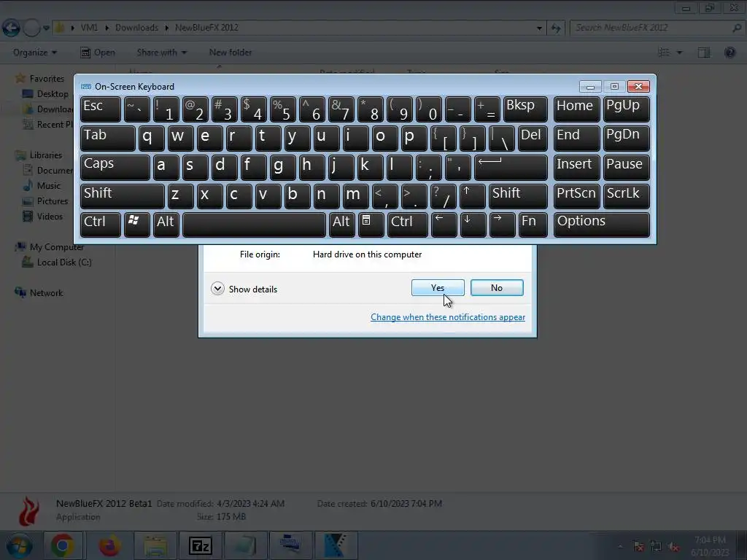
Task: Tap the tilde backtick key on keyboard
Action: [x=136, y=109]
